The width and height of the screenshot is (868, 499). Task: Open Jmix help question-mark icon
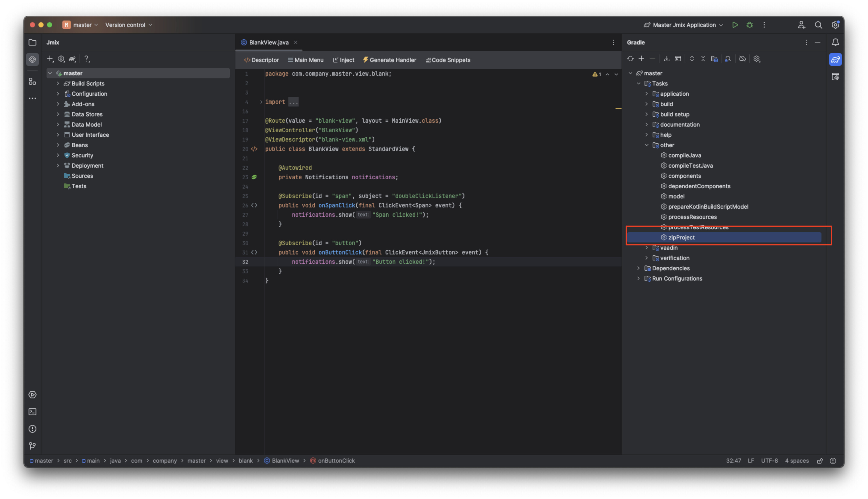point(87,59)
